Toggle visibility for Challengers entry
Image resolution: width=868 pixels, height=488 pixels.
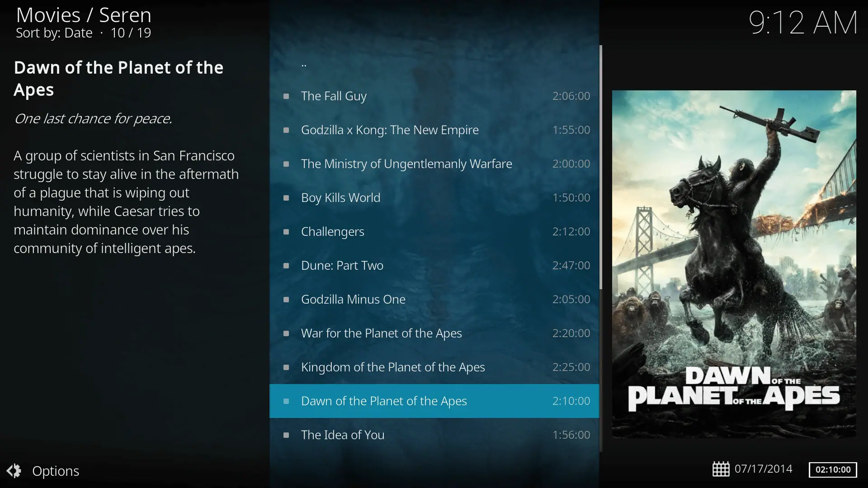click(288, 232)
